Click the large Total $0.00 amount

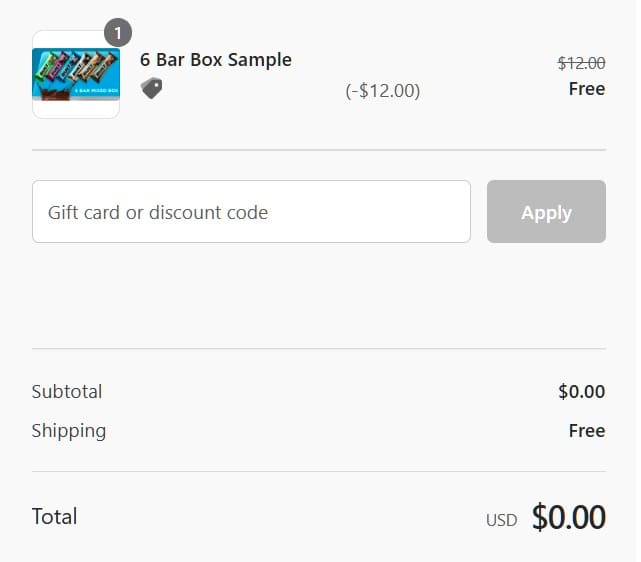click(x=568, y=517)
